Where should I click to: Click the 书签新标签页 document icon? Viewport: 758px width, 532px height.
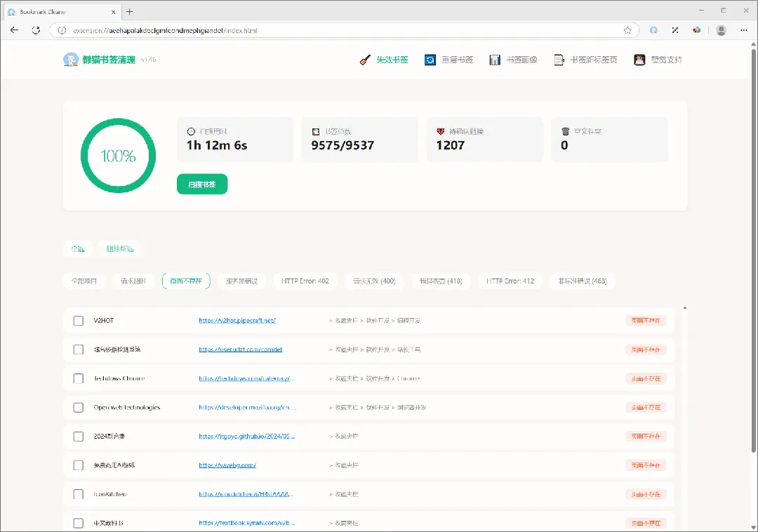559,60
